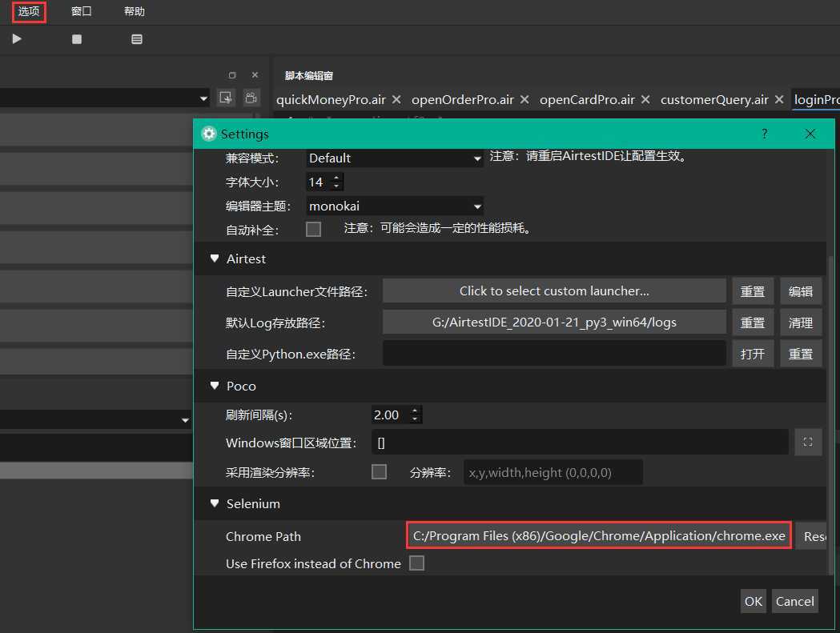Click the Settings gear icon in title bar
This screenshot has height=633, width=840.
pyautogui.click(x=208, y=134)
